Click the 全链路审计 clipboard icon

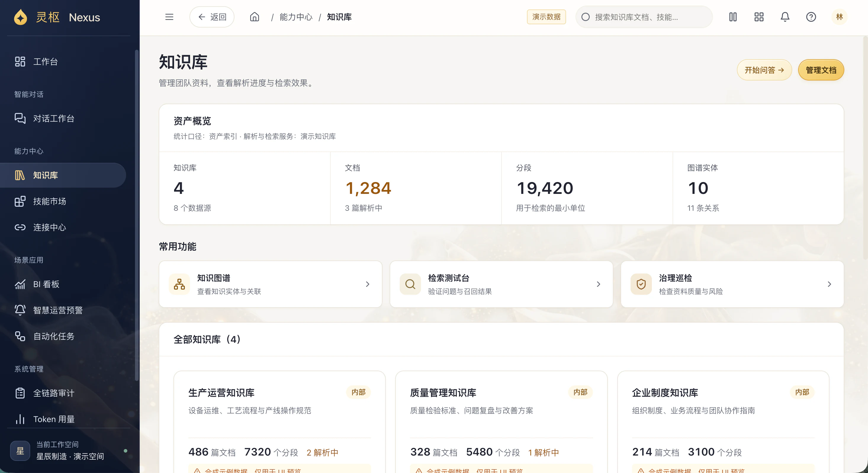(x=20, y=393)
